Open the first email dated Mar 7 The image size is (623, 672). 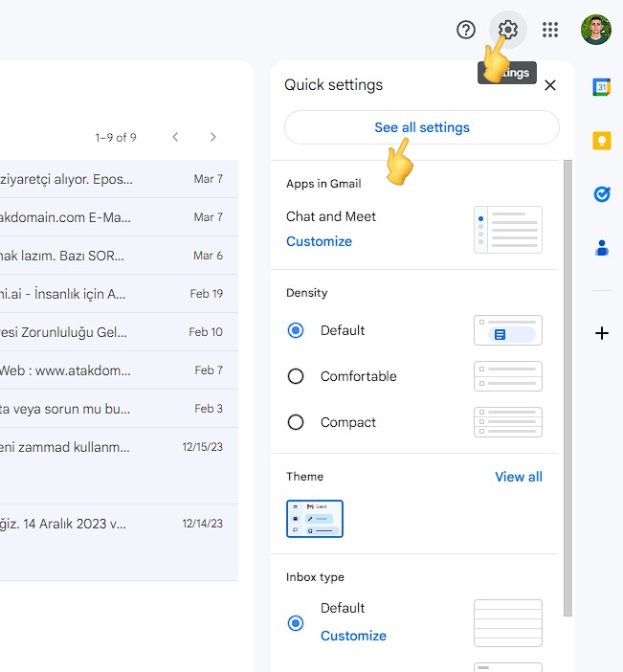pos(119,179)
